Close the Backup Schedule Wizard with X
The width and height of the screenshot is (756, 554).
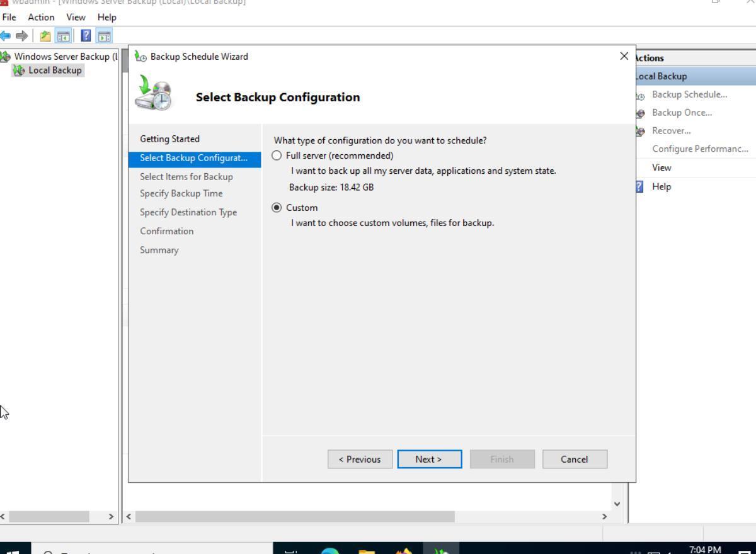point(624,56)
